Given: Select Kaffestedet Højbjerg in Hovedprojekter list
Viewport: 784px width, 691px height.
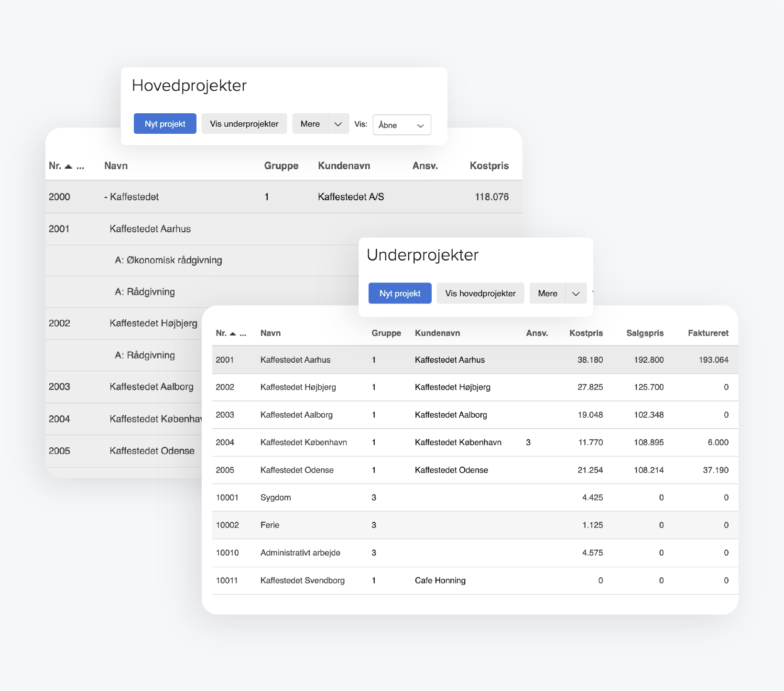Looking at the screenshot, I should coord(153,323).
